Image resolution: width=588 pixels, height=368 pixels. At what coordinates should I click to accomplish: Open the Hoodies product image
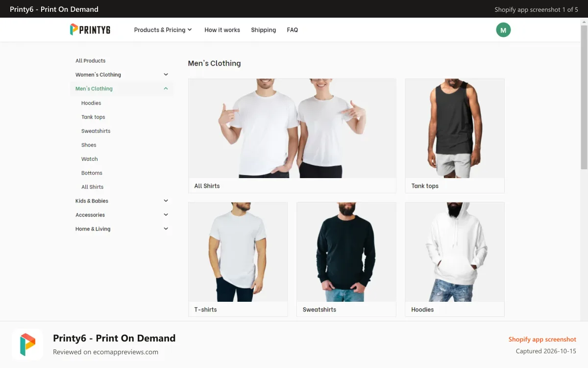tap(455, 252)
